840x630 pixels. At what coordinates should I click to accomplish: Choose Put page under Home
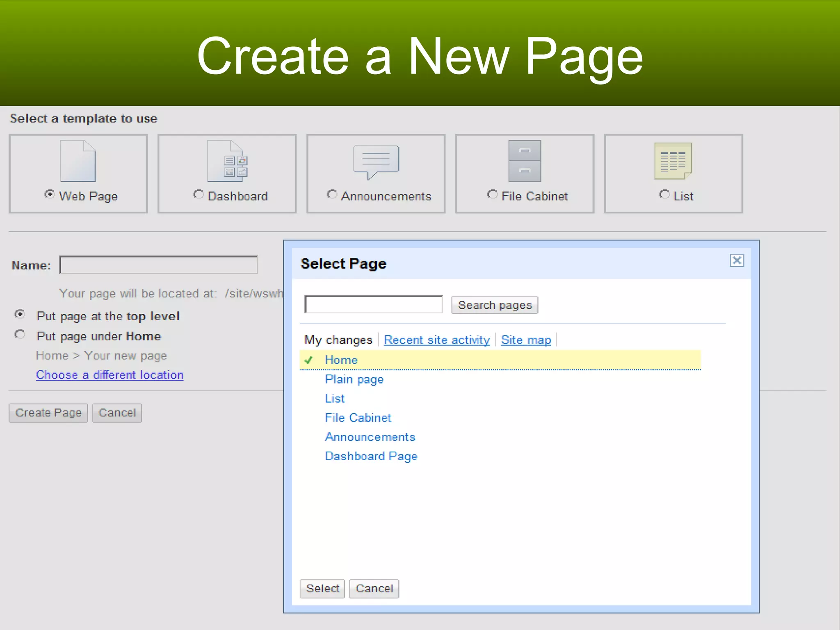(x=20, y=334)
